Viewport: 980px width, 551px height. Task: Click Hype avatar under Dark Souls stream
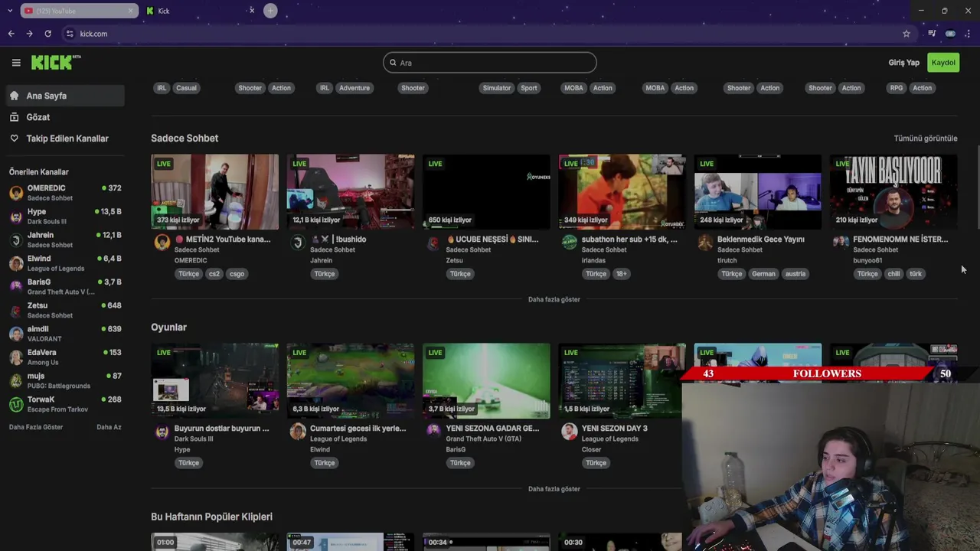tap(162, 432)
